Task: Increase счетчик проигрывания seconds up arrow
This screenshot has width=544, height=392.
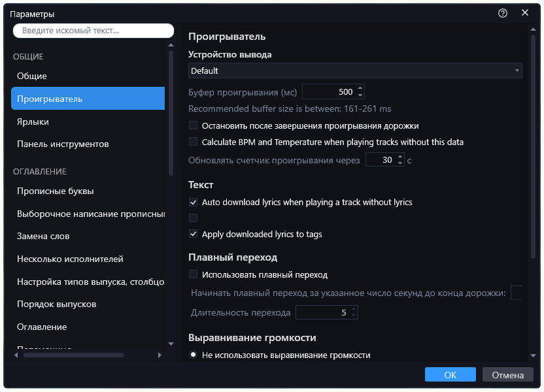Action: click(x=400, y=157)
